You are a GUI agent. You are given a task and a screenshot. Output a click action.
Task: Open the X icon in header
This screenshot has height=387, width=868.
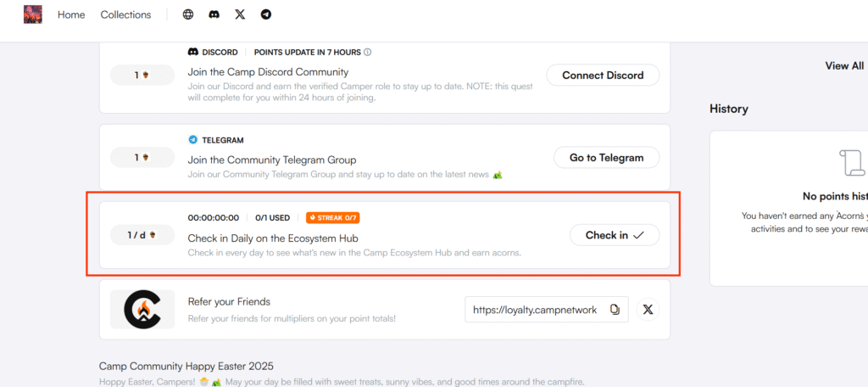tap(240, 15)
